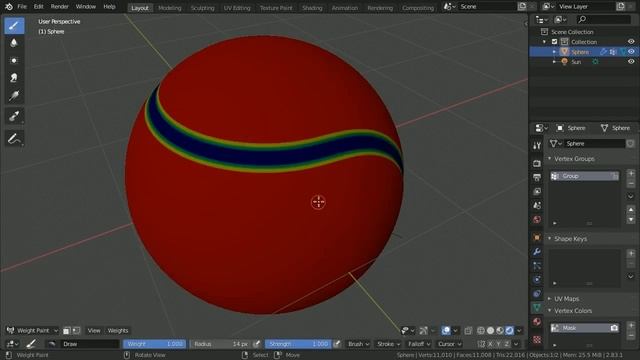Open the Weights menu in the viewport header
Screen dimensions: 640x360
click(x=118, y=330)
